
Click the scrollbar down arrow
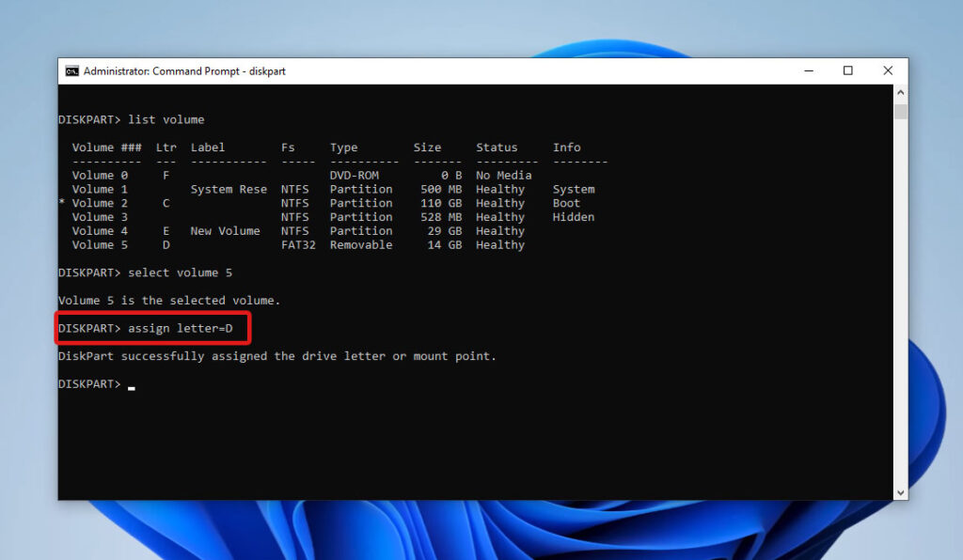point(900,490)
